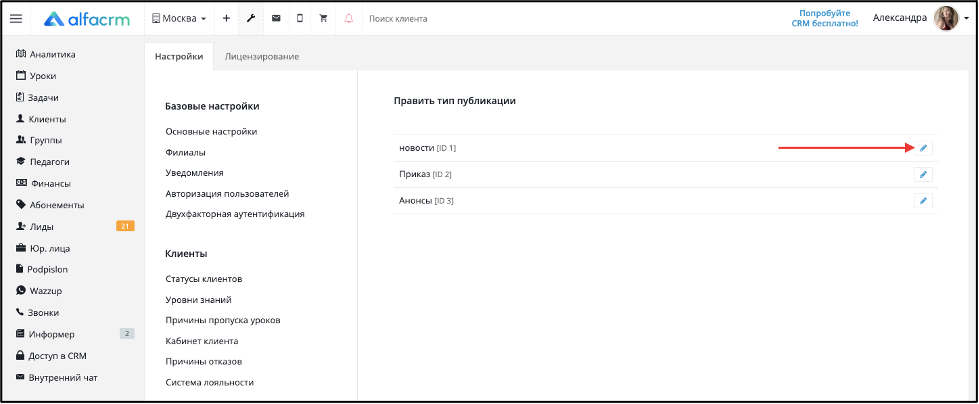Select the новости [ID 1] row text

428,148
